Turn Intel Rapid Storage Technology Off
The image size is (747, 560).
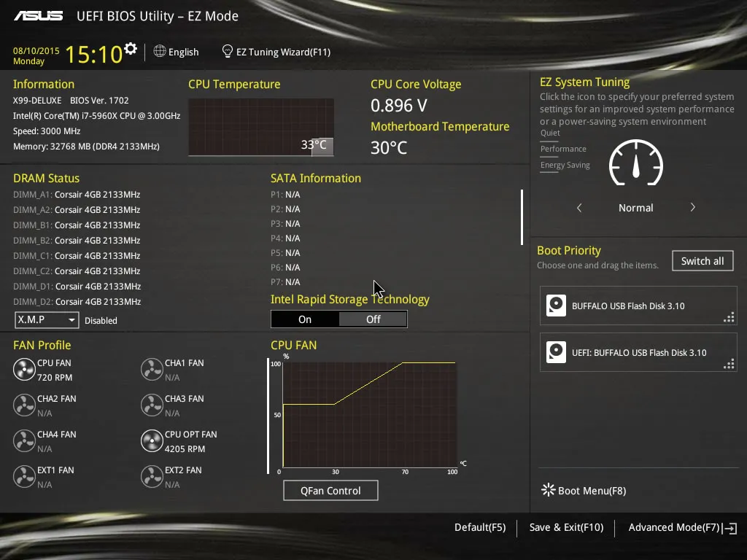(x=373, y=319)
